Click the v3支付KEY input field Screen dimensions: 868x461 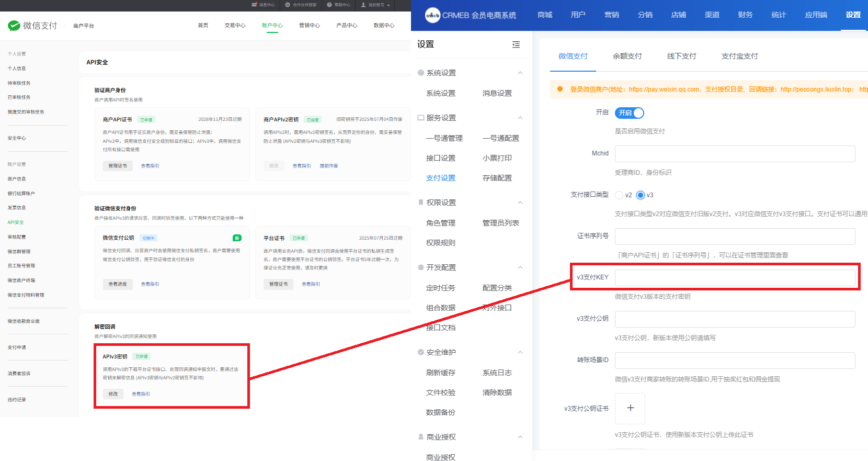click(x=735, y=277)
